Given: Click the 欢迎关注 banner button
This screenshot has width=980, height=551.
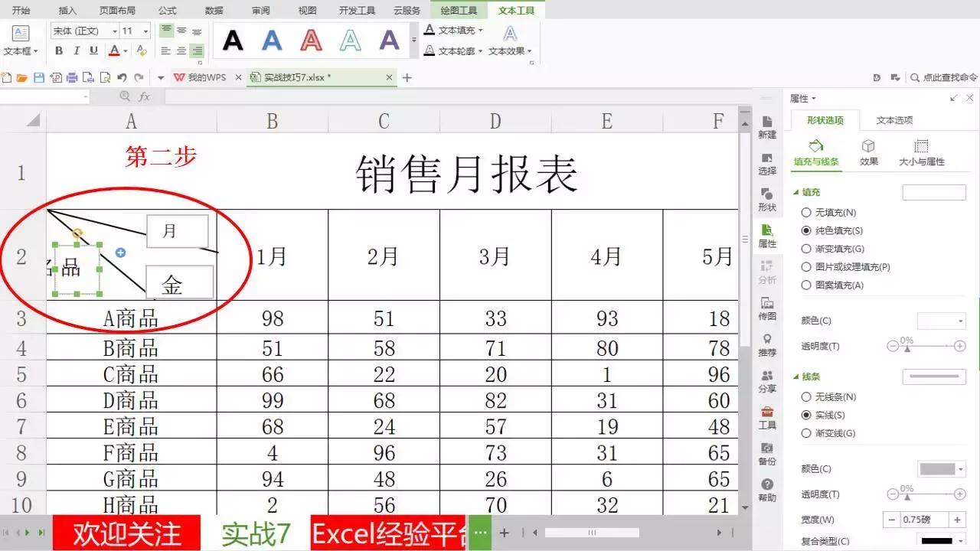Looking at the screenshot, I should click(x=125, y=532).
